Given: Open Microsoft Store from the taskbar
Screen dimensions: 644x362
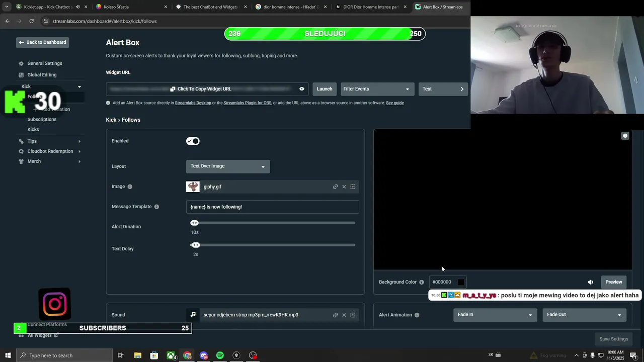Looking at the screenshot, I should 154,355.
